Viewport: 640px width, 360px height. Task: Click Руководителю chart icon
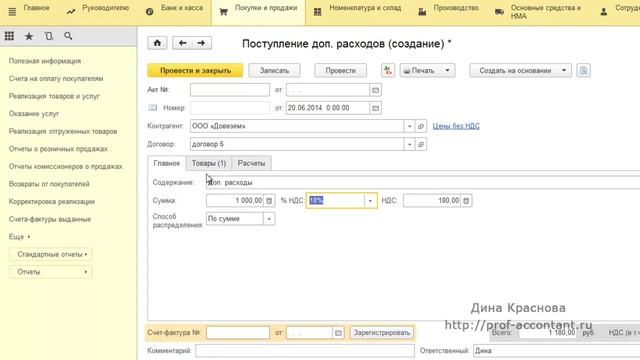pos(71,12)
